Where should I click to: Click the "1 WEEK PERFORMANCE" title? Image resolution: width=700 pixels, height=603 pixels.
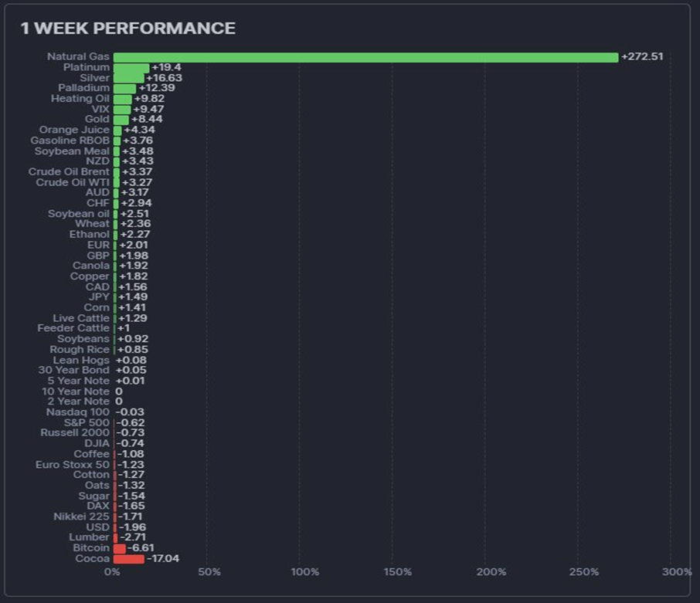click(127, 29)
